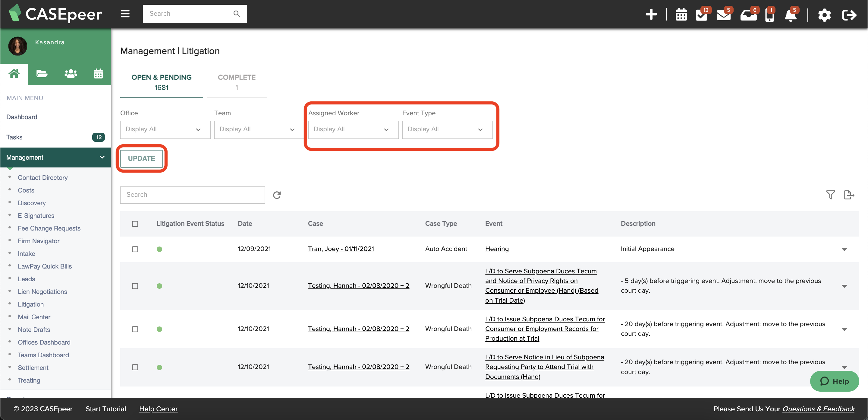868x420 pixels.
Task: Open Settlement submenu item
Action: [x=33, y=368]
